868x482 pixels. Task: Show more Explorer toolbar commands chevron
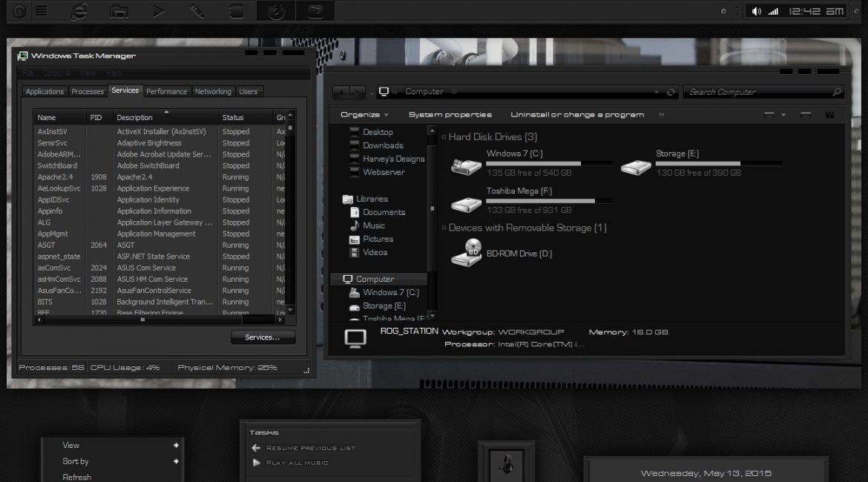pos(662,114)
